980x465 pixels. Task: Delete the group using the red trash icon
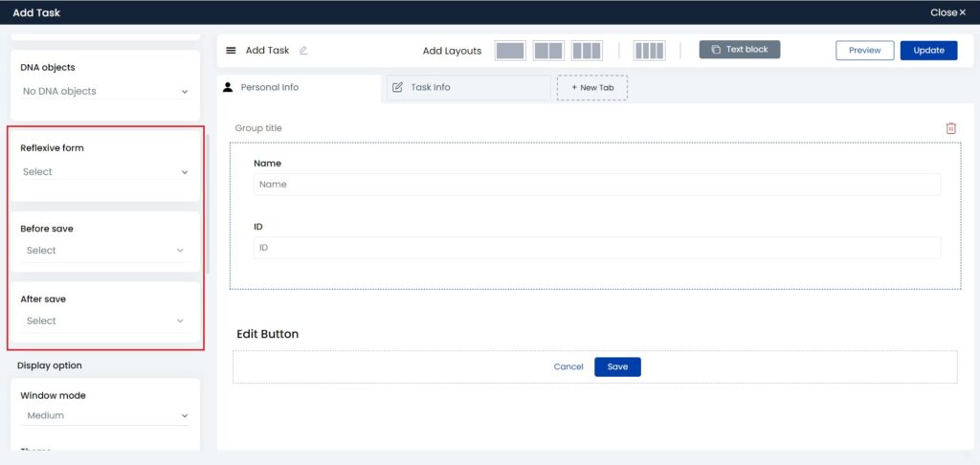950,128
